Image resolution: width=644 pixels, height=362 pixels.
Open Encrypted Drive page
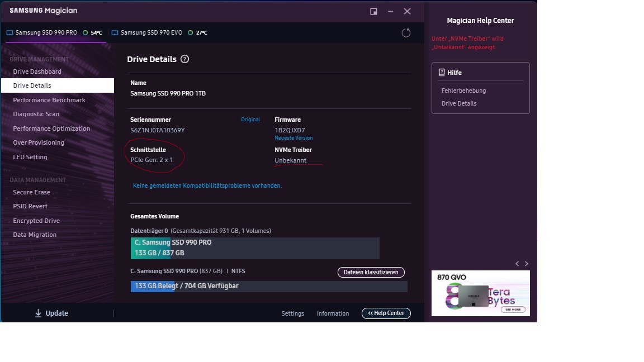click(36, 221)
